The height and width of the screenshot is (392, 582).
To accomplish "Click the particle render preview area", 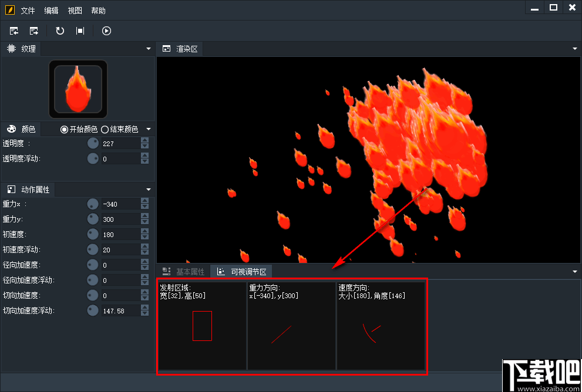I will [368, 160].
